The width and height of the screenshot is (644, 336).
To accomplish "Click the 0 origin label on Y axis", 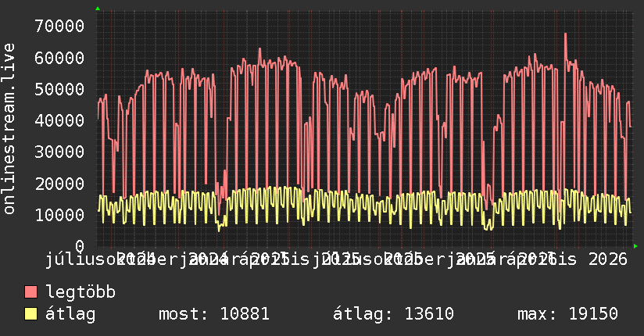I will (80, 246).
